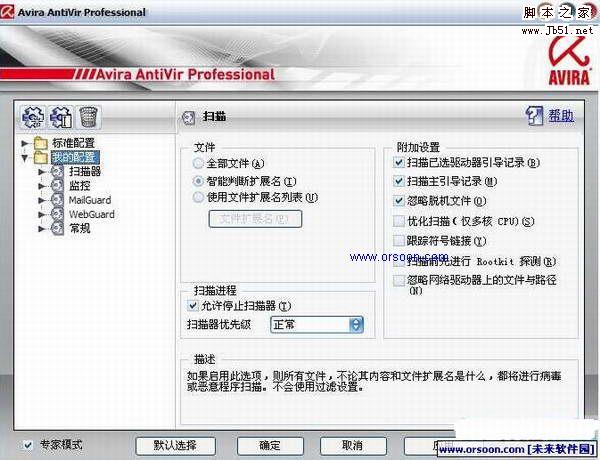The height and width of the screenshot is (460, 600).
Task: Click the 扫描 section header icon
Action: point(189,117)
